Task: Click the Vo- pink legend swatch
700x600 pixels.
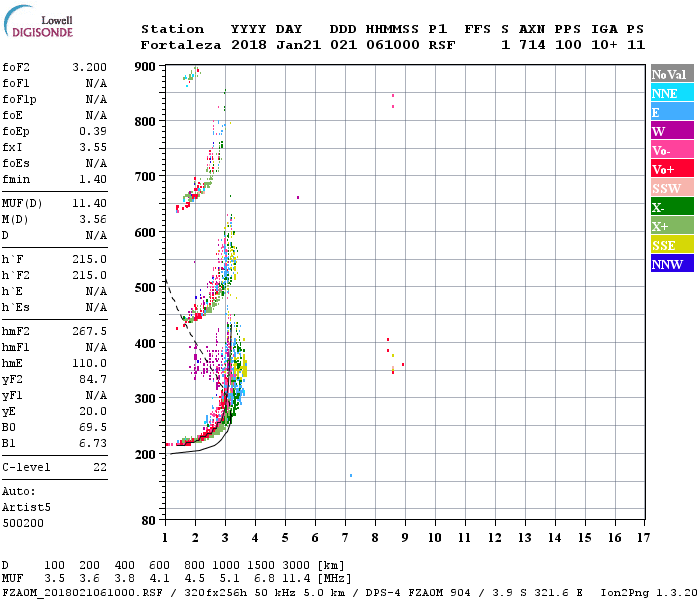Action: tap(672, 150)
